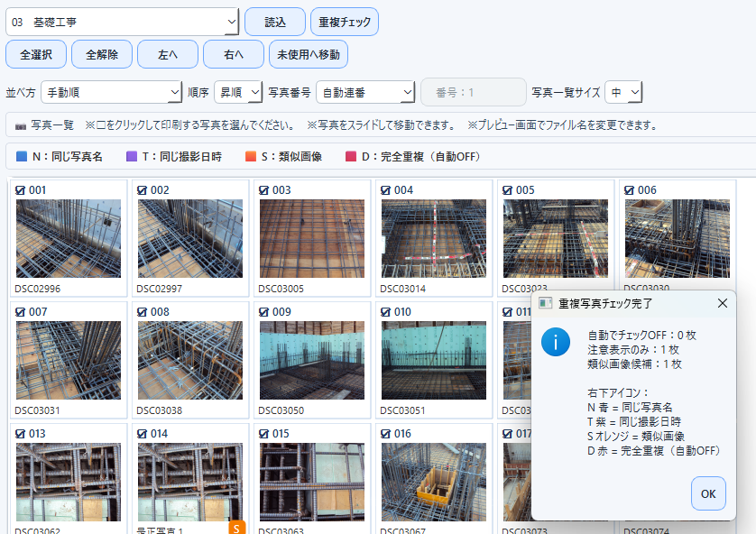Viewport: 756px width, 534px height.
Task: Click 類似画像候補：1 枚 text in dialog
Action: pos(634,364)
